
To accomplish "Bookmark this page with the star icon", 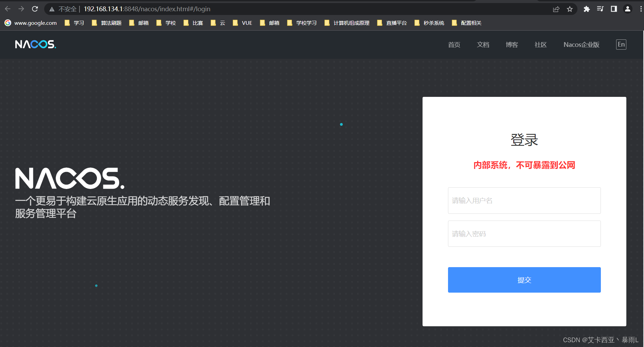I will 570,9.
